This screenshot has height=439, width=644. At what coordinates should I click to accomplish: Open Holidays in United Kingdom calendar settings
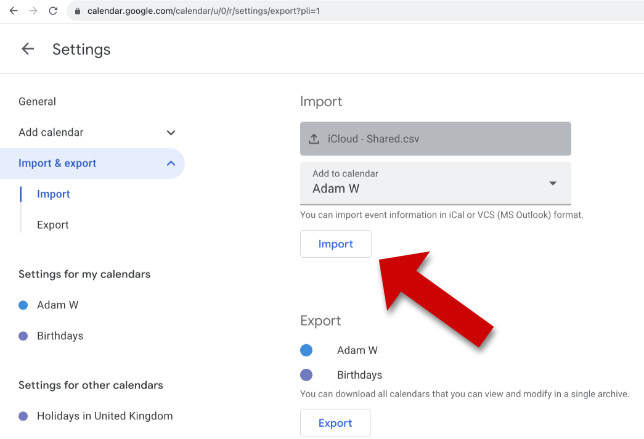coord(105,416)
